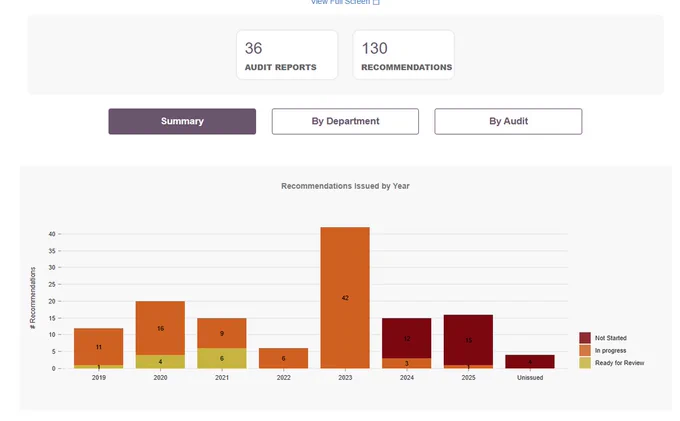Open the View Full Screen link
The width and height of the screenshot is (680, 421).
coord(345,2)
